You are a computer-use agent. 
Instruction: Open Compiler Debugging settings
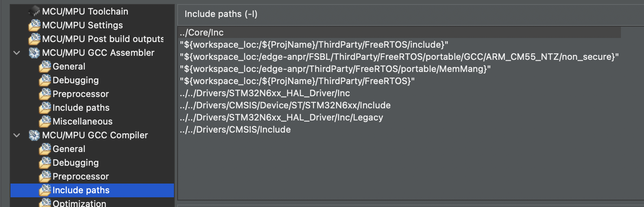pos(76,163)
